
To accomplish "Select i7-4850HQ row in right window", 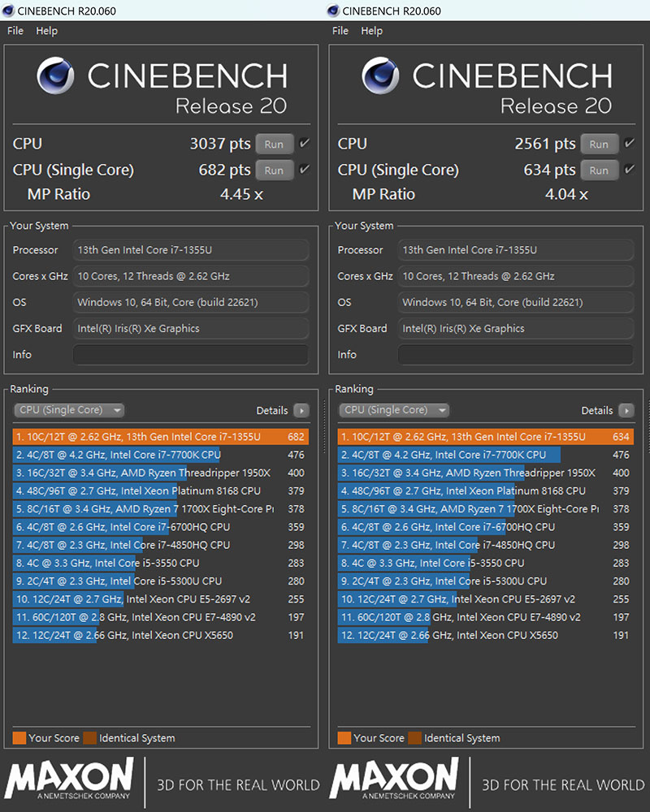I will click(x=486, y=545).
